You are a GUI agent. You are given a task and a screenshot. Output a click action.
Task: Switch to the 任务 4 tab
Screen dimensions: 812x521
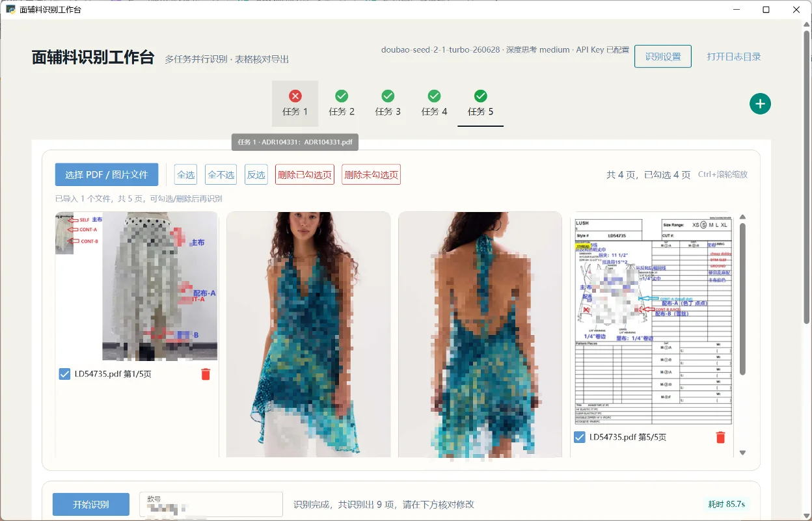434,103
